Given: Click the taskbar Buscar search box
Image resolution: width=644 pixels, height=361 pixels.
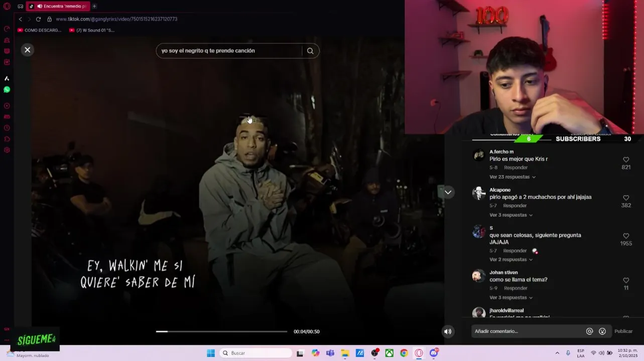Looking at the screenshot, I should click(x=256, y=353).
